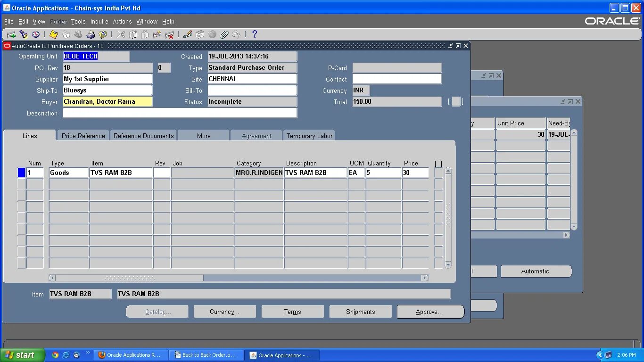Viewport: 644px width, 362px height.
Task: Click the Site field CHENNAI
Action: click(252, 79)
